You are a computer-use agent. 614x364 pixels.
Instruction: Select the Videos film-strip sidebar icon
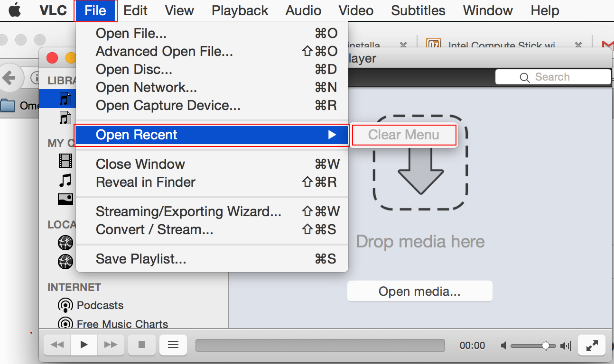[65, 161]
